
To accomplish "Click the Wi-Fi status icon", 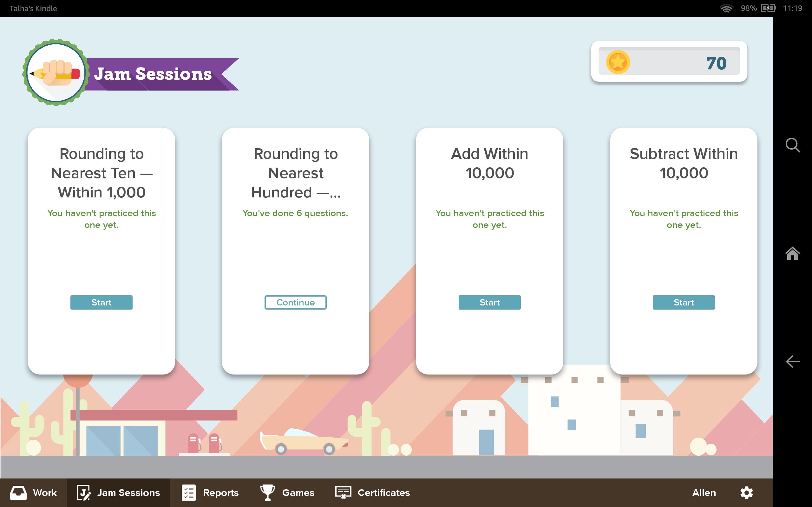I will point(727,8).
